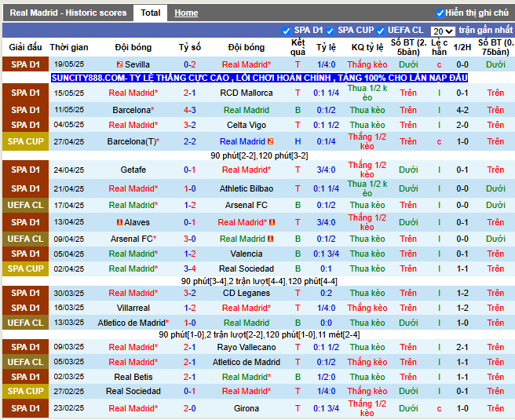Click the UEFA CL label on 17/04/25 row

tap(25, 205)
